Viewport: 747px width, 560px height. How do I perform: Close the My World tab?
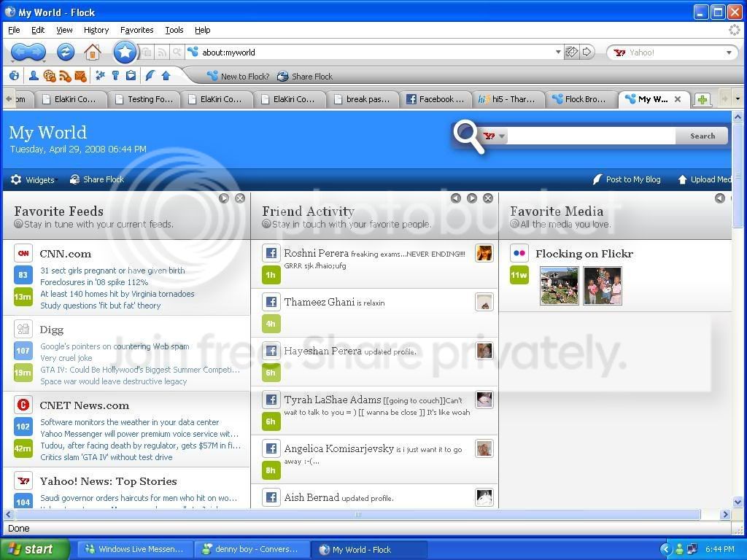tap(678, 99)
